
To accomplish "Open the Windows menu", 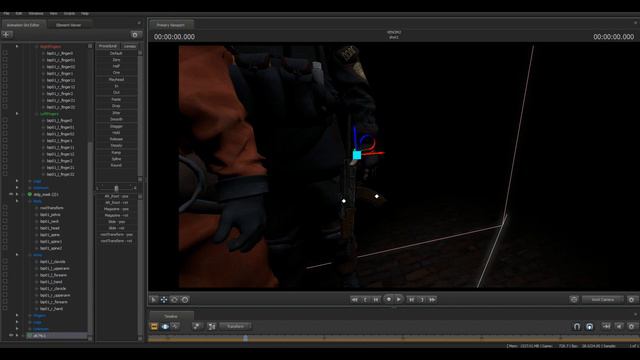I will (36, 13).
